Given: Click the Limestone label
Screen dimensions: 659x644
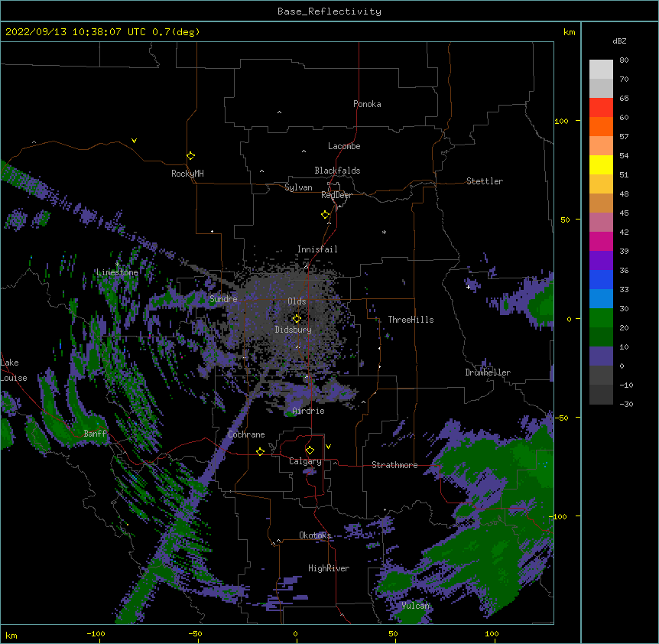Looking at the screenshot, I should pos(117,272).
